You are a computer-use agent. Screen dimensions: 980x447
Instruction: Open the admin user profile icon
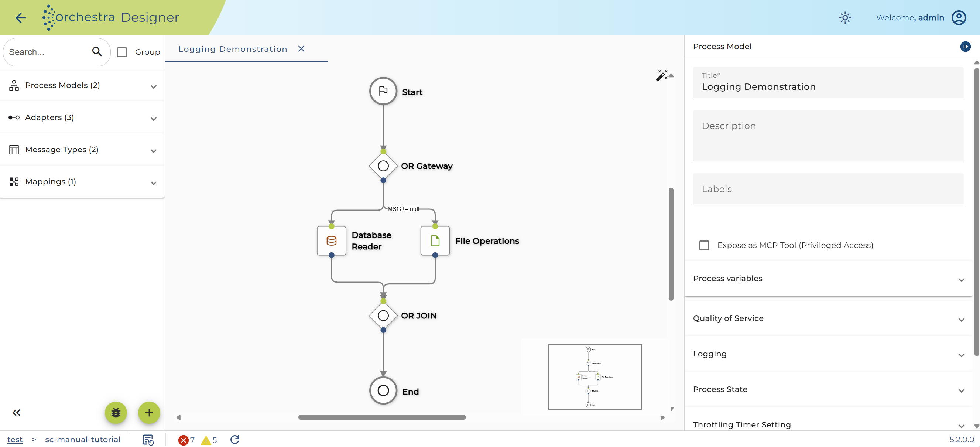[x=958, y=17]
